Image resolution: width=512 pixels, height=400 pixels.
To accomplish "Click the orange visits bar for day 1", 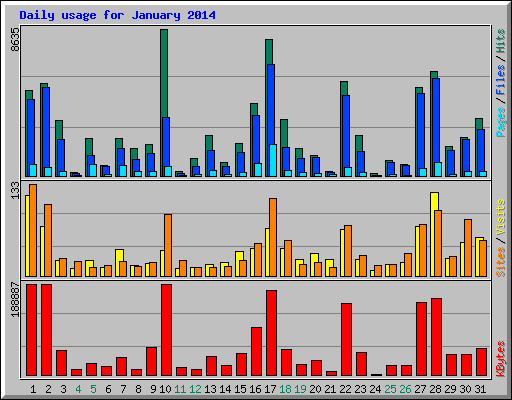I will (x=33, y=230).
